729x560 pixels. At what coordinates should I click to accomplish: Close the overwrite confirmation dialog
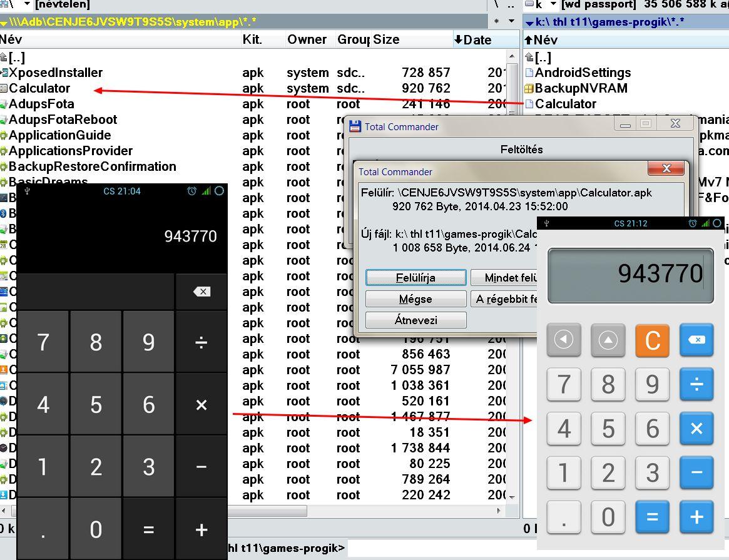(x=666, y=168)
